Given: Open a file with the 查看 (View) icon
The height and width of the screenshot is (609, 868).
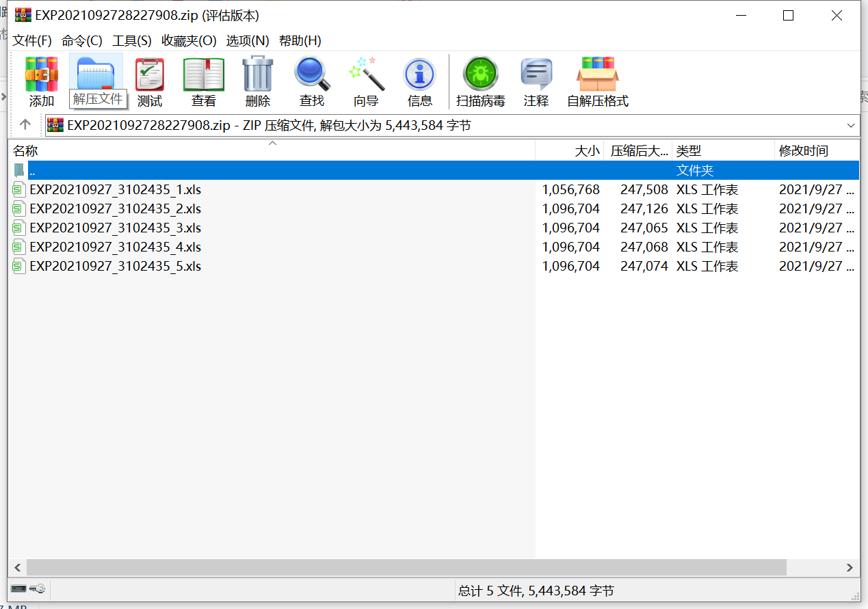Looking at the screenshot, I should tap(203, 81).
